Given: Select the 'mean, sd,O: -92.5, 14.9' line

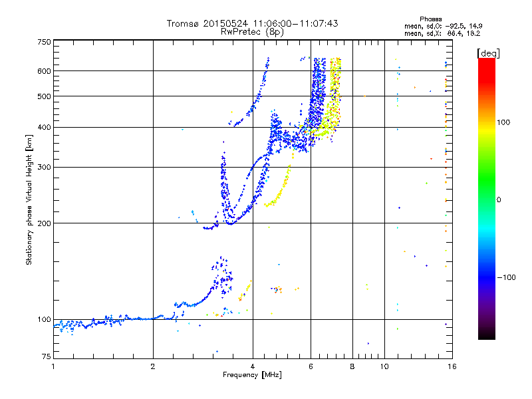Looking at the screenshot, I should point(443,26).
